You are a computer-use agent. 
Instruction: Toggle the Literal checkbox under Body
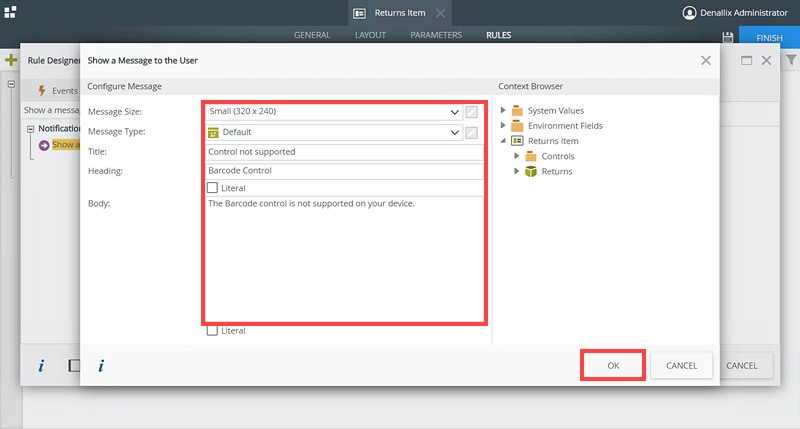point(212,331)
